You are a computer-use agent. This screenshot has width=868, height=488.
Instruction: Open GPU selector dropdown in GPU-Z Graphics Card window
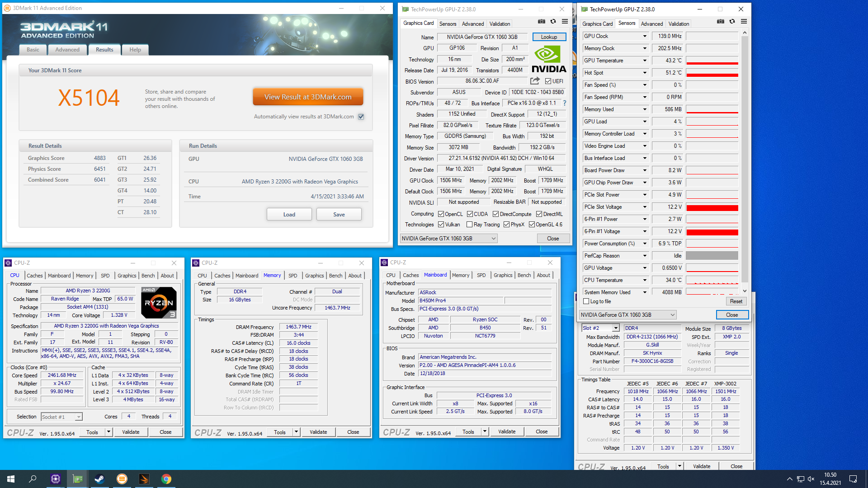click(x=448, y=239)
